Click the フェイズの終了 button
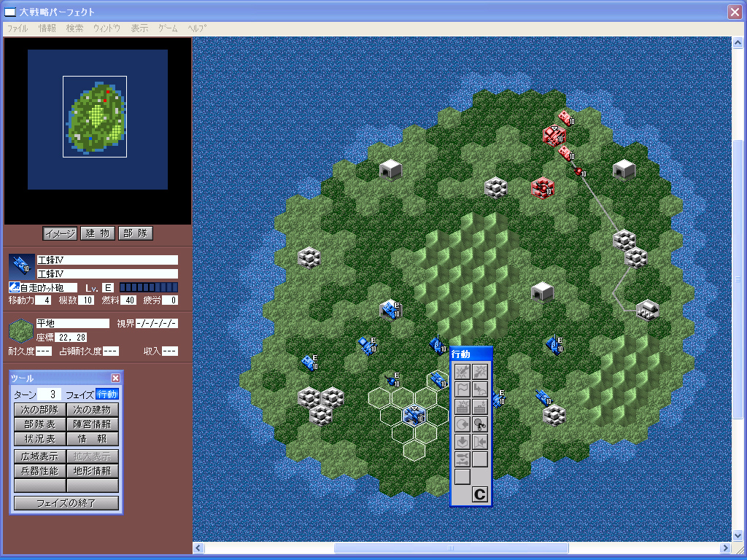 [66, 503]
